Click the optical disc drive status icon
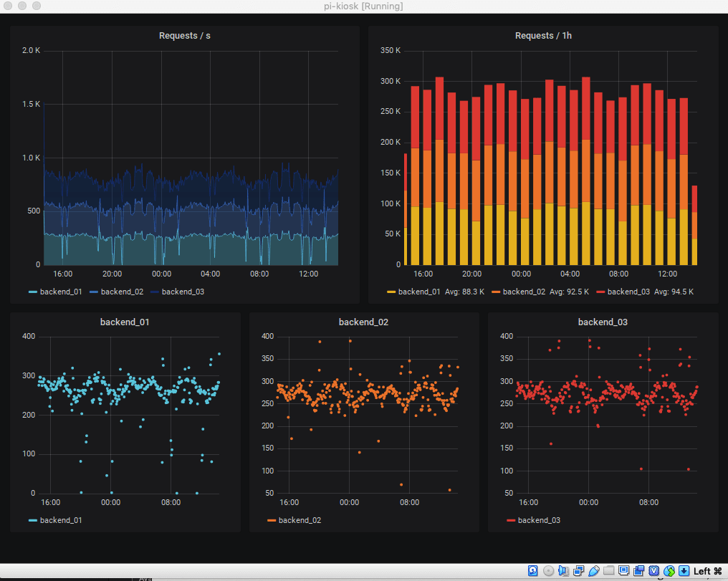The image size is (728, 581). (x=548, y=571)
